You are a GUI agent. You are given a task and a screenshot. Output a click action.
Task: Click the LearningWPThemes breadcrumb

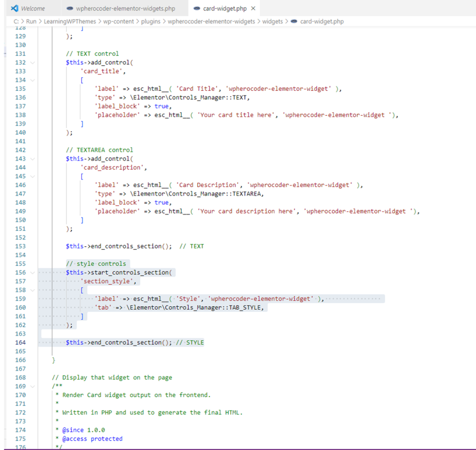70,21
